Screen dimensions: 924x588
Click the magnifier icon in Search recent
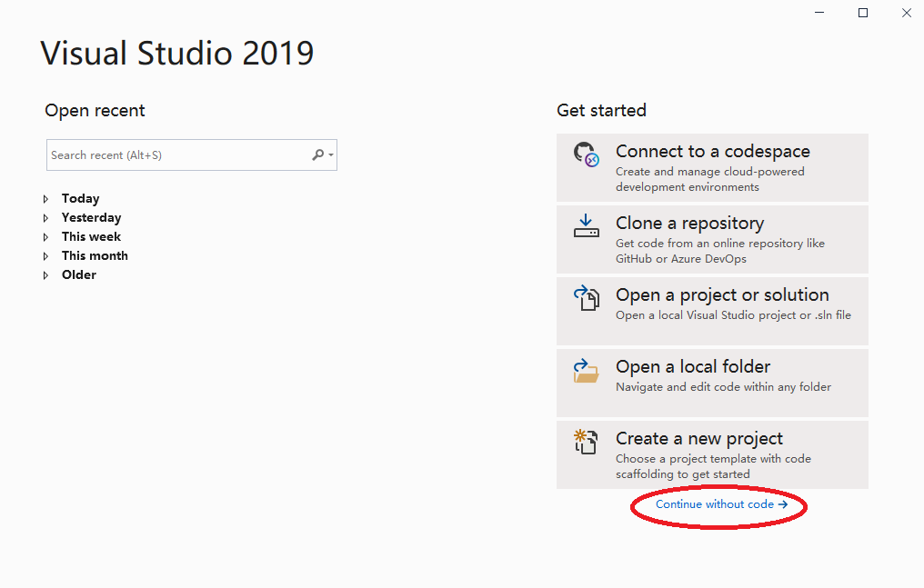click(x=318, y=154)
